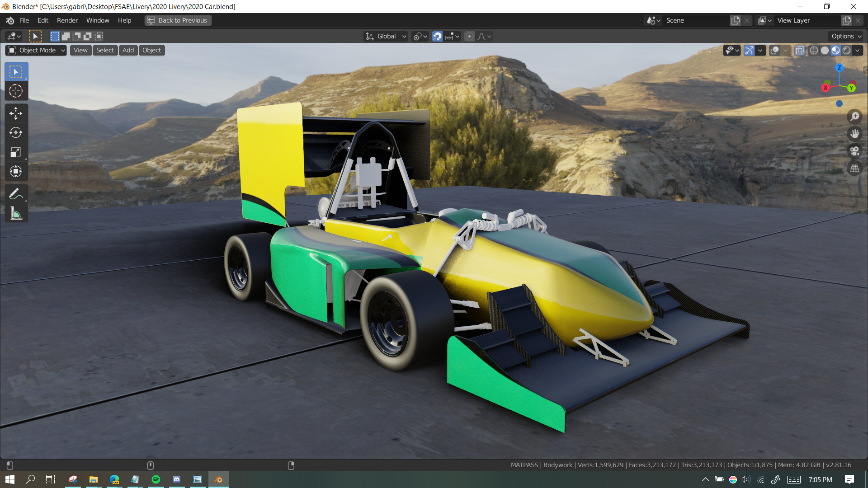The image size is (868, 488).
Task: Pick the Annotate pencil tool
Action: point(16,194)
